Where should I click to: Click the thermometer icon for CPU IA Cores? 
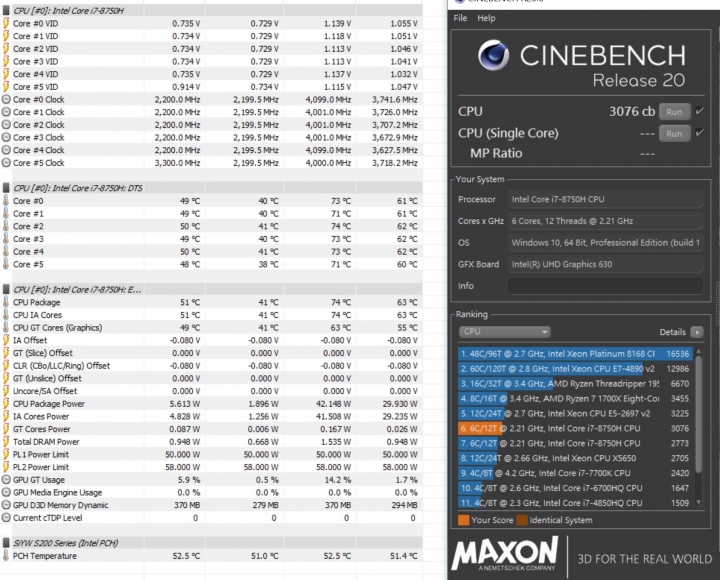[6, 315]
